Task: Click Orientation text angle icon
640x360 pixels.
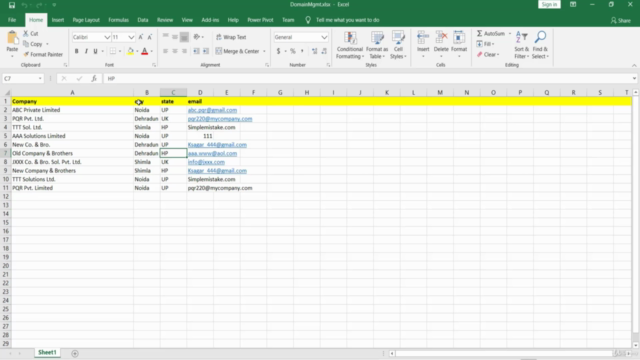Action: tap(197, 37)
